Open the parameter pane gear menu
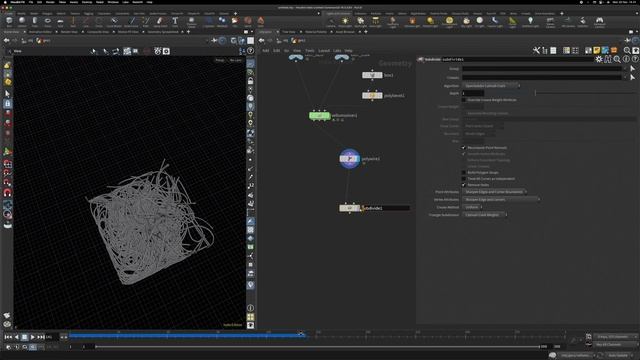 pyautogui.click(x=599, y=59)
